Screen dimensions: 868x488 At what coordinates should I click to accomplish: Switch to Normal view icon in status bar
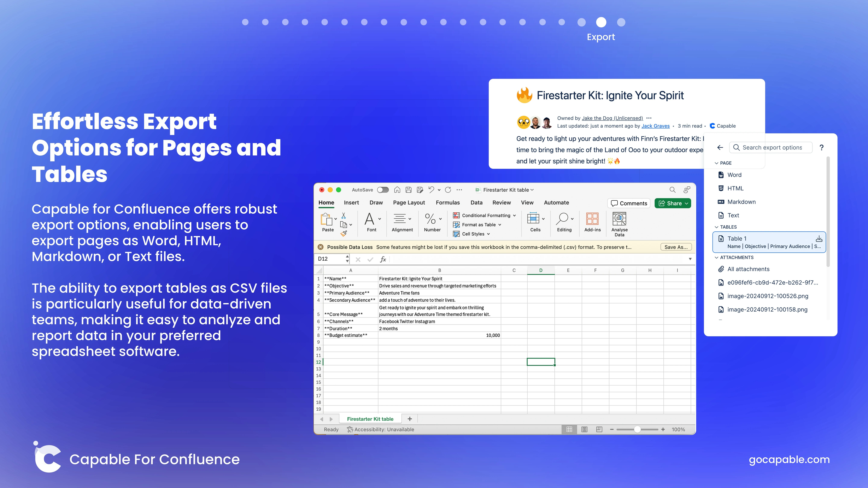point(569,429)
